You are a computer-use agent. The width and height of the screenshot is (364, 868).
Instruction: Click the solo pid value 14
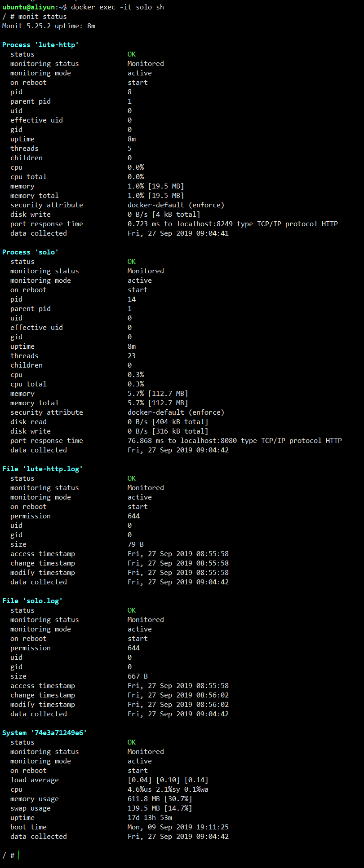coord(132,299)
